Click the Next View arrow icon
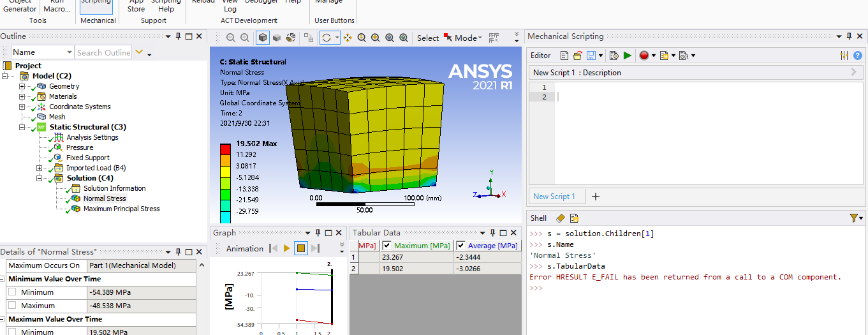Viewport: 868px width, 335px height. click(x=245, y=38)
